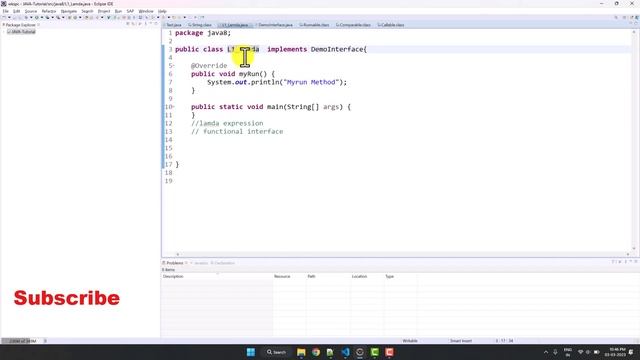Image resolution: width=640 pixels, height=360 pixels.
Task: Switch to the Callable.class editor tab
Action: [x=391, y=25]
